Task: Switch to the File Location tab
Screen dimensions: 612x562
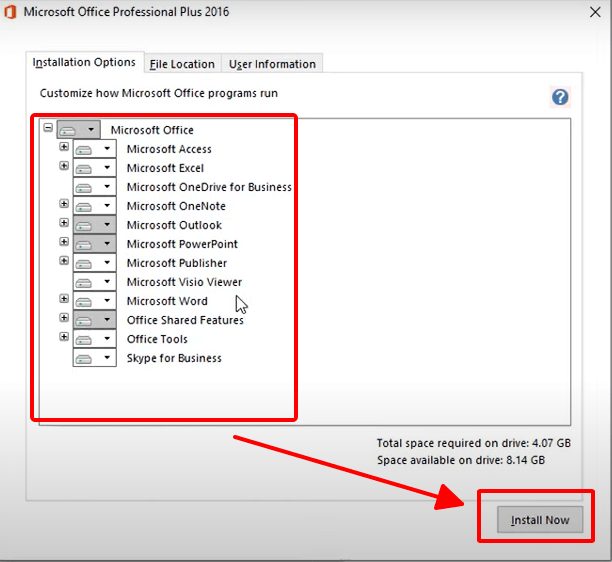Action: (182, 64)
